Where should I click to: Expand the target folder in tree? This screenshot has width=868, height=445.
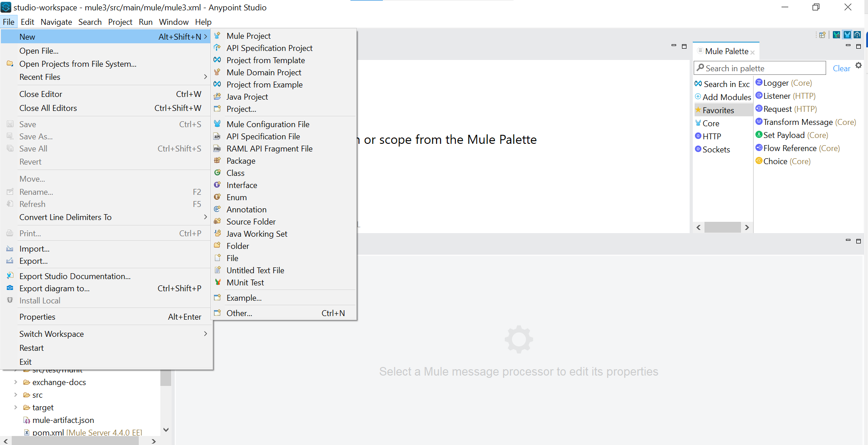pos(16,407)
